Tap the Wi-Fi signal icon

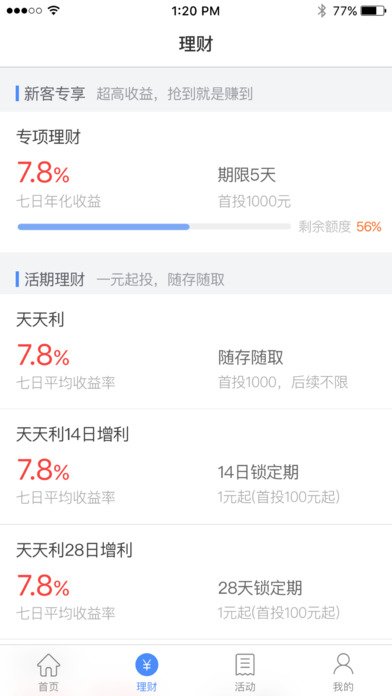pyautogui.click(x=54, y=11)
